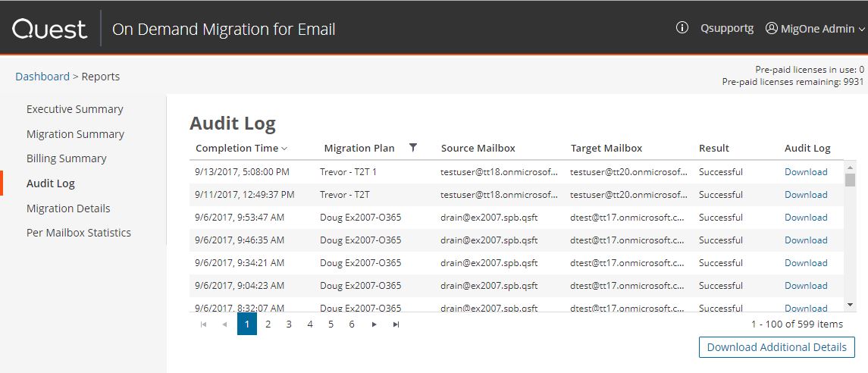Go to first page of results
Image resolution: width=868 pixels, height=373 pixels.
pyautogui.click(x=203, y=324)
